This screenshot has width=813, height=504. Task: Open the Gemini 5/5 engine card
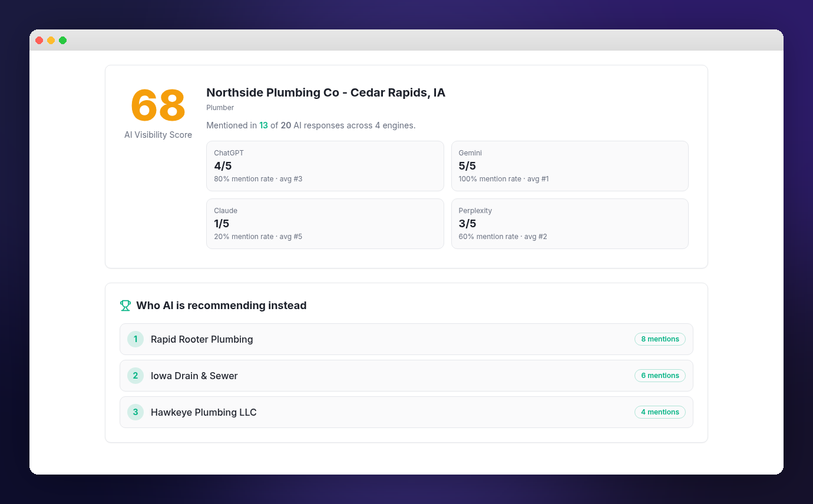pos(570,166)
